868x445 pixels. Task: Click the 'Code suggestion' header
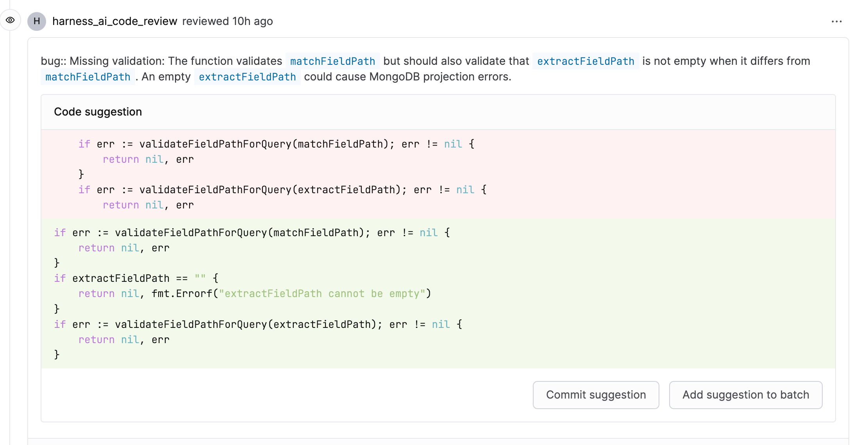[x=98, y=112]
